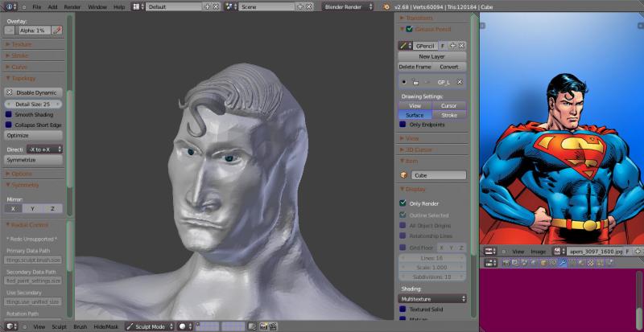Open the symmetrize Direction -X to +X dropdown
This screenshot has height=332, width=644.
click(45, 150)
